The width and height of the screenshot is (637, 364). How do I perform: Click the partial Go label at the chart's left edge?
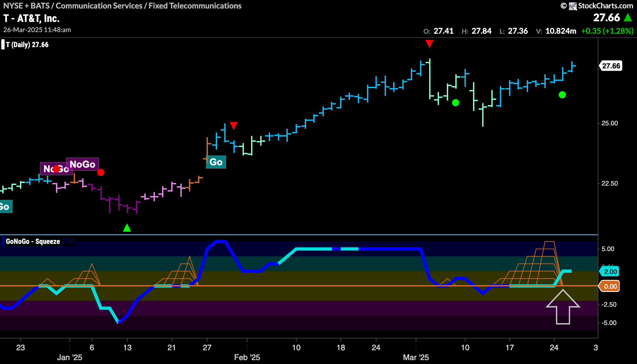[x=6, y=207]
